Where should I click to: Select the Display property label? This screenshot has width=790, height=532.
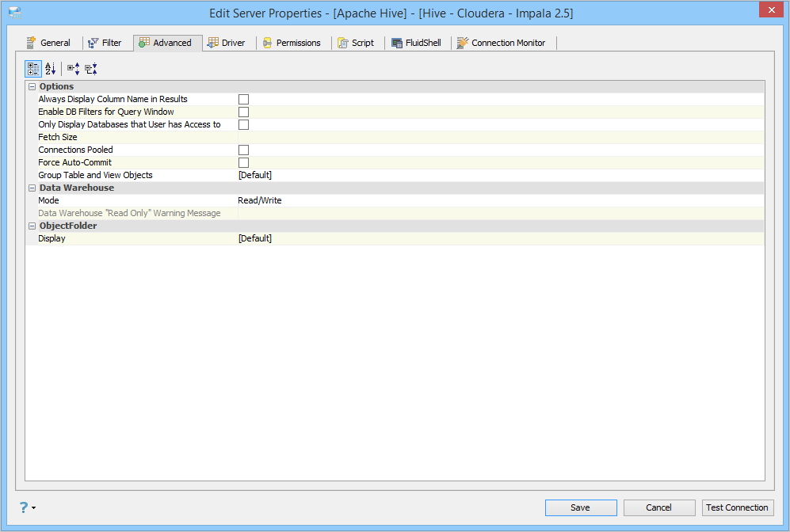(52, 238)
